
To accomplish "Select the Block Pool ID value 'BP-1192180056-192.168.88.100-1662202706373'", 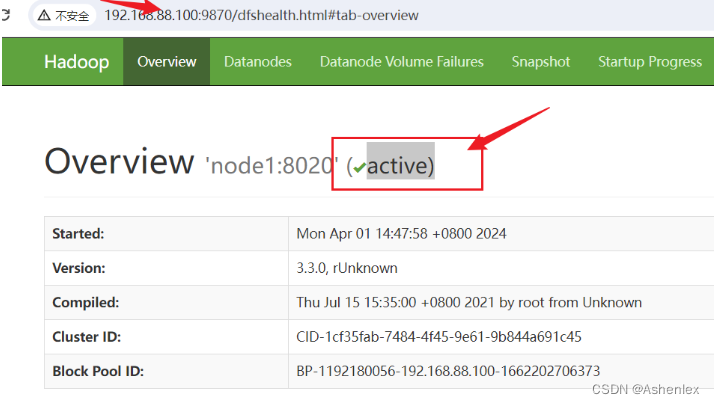I will (448, 371).
